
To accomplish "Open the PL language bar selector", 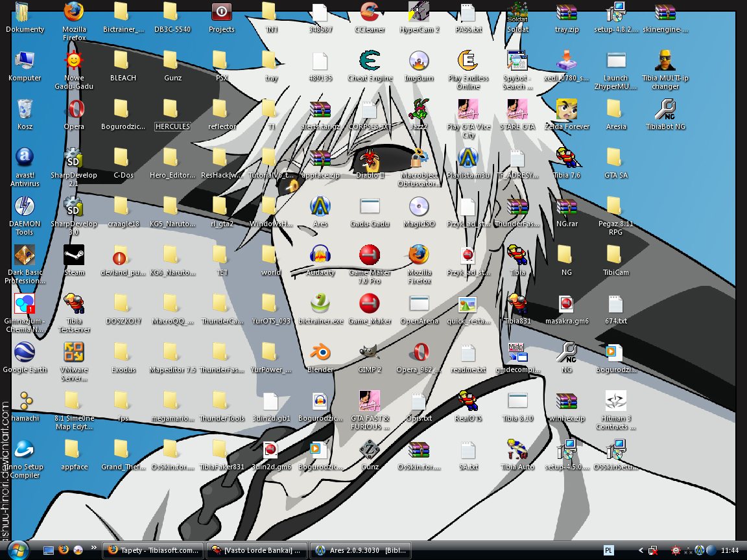I will coord(609,550).
